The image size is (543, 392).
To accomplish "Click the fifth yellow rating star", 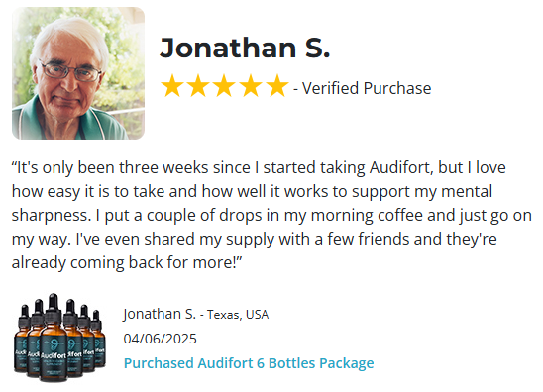I will pos(277,85).
